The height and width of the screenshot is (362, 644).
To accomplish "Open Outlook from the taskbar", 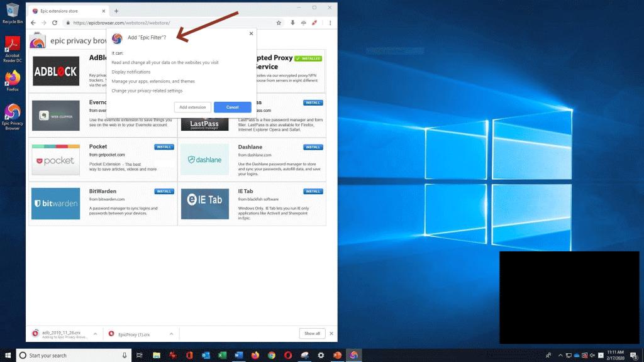I will (x=206, y=356).
